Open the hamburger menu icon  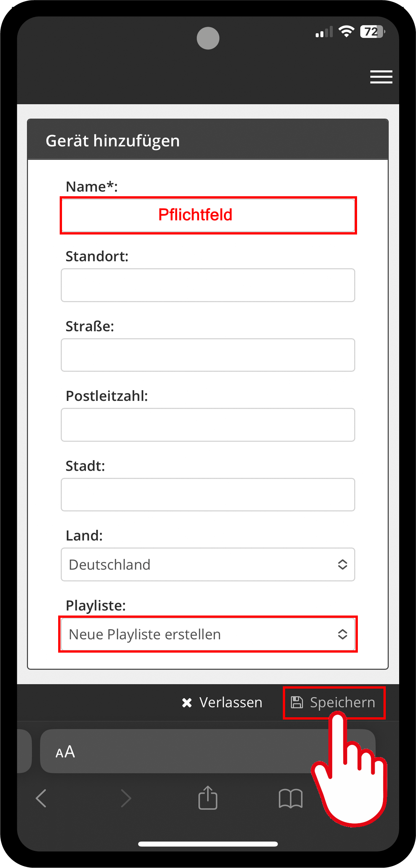click(x=381, y=77)
